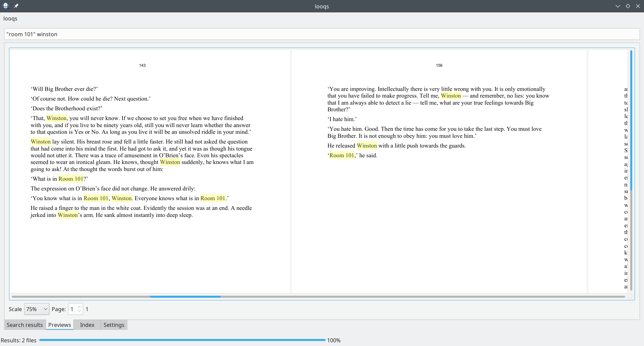Minimize the looqs window
This screenshot has width=644, height=346.
[618, 6]
